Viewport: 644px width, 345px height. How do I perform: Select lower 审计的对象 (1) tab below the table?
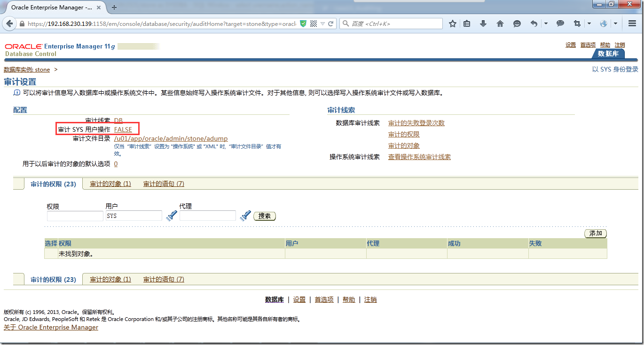click(110, 279)
